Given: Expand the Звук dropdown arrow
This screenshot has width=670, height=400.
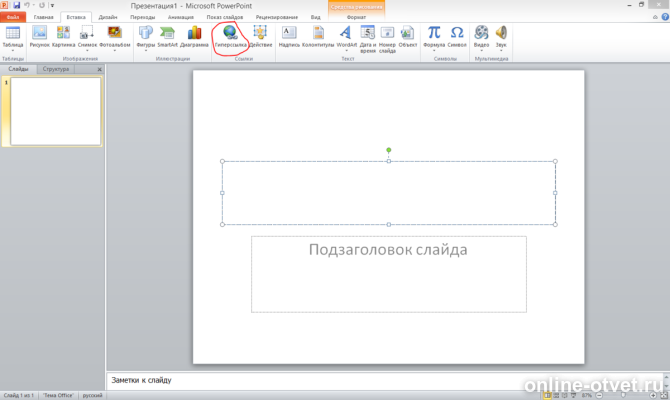Looking at the screenshot, I should [501, 51].
